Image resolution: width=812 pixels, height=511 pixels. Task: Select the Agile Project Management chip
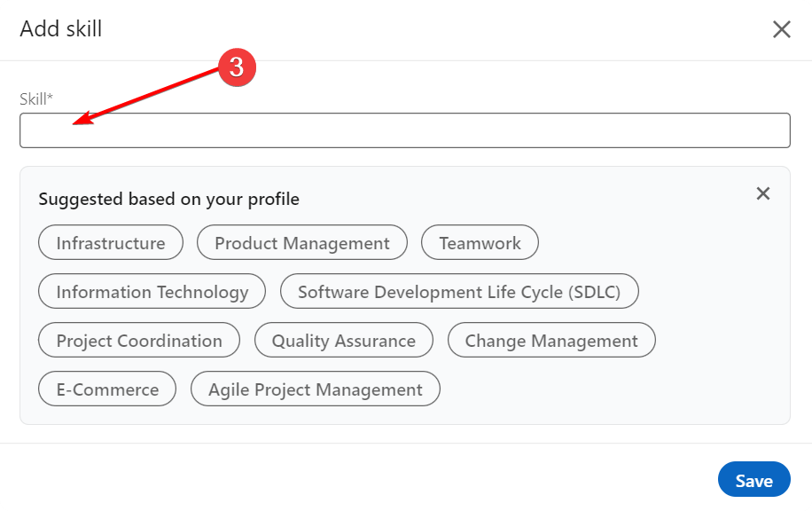coord(316,389)
